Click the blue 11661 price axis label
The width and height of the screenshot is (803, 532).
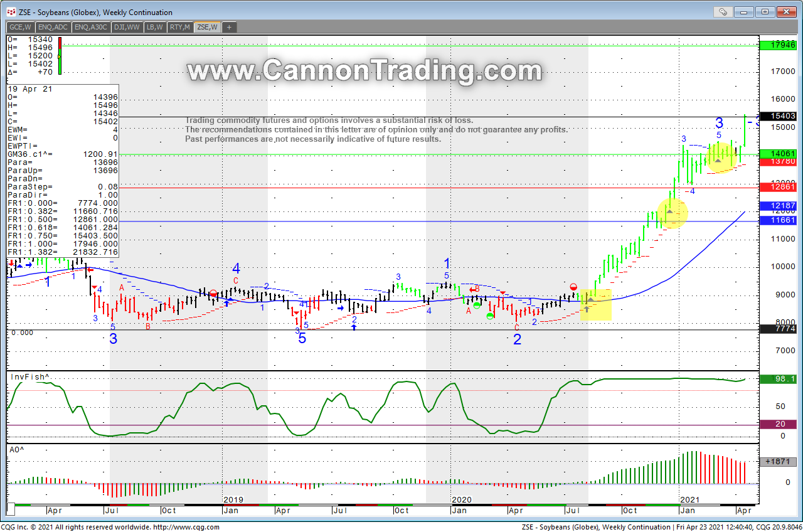coord(777,221)
